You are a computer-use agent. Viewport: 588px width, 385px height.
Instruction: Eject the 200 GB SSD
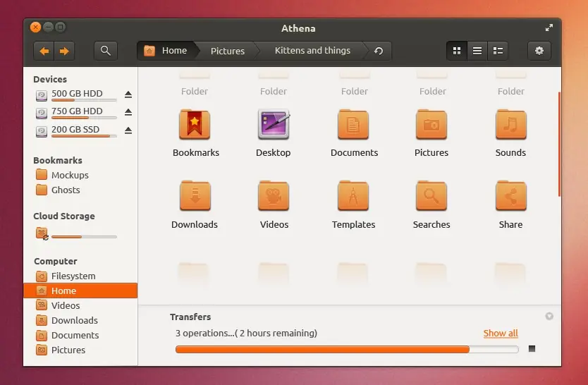click(x=128, y=130)
